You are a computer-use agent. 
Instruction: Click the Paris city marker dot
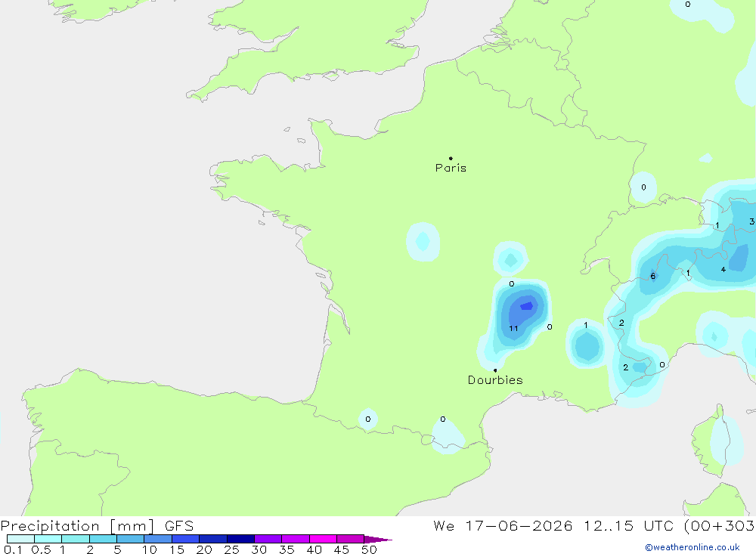tap(451, 158)
